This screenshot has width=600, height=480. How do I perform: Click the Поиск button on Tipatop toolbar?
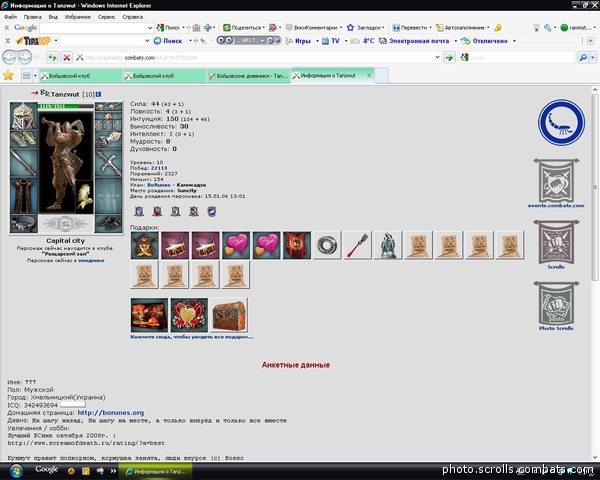click(168, 41)
